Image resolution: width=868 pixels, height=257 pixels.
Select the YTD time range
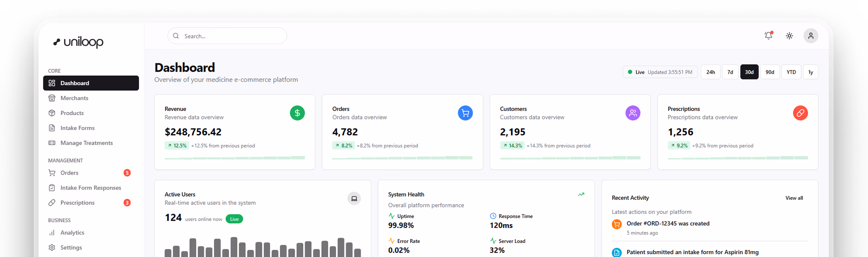[x=791, y=72]
